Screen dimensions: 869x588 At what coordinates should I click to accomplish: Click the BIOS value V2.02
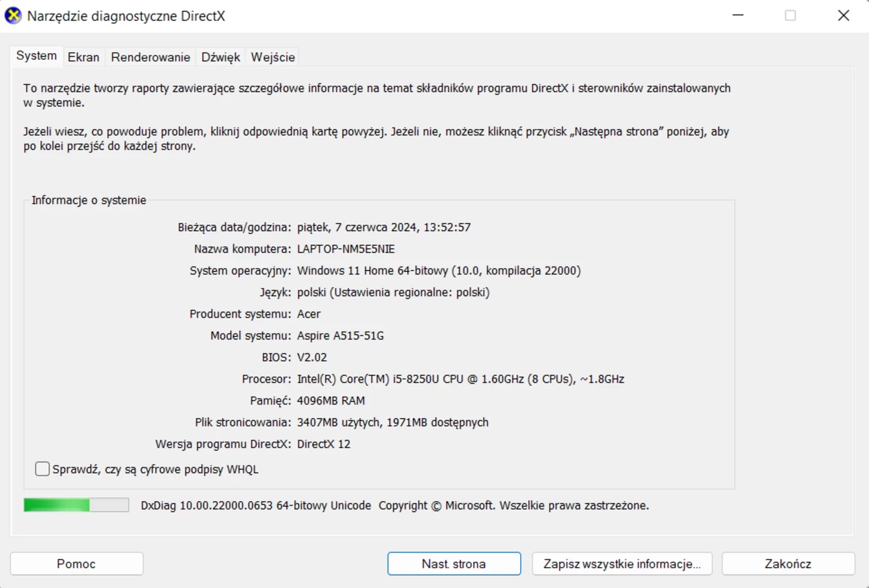point(312,357)
